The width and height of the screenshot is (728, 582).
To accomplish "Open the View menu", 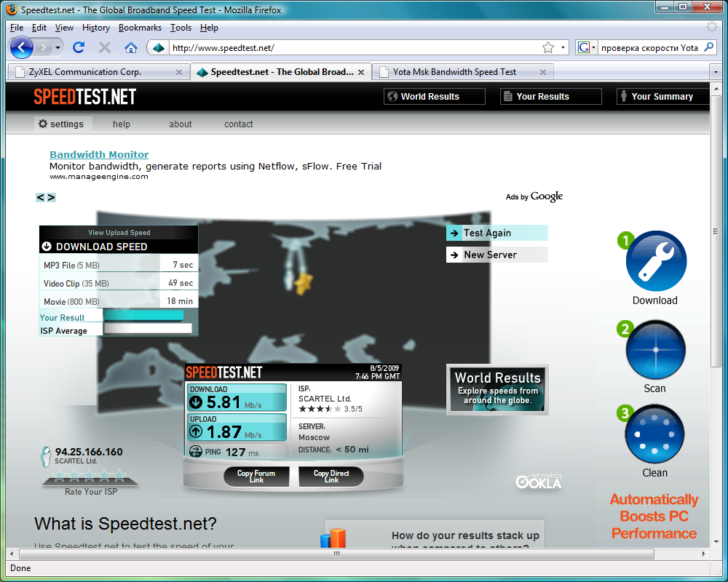I will point(64,28).
